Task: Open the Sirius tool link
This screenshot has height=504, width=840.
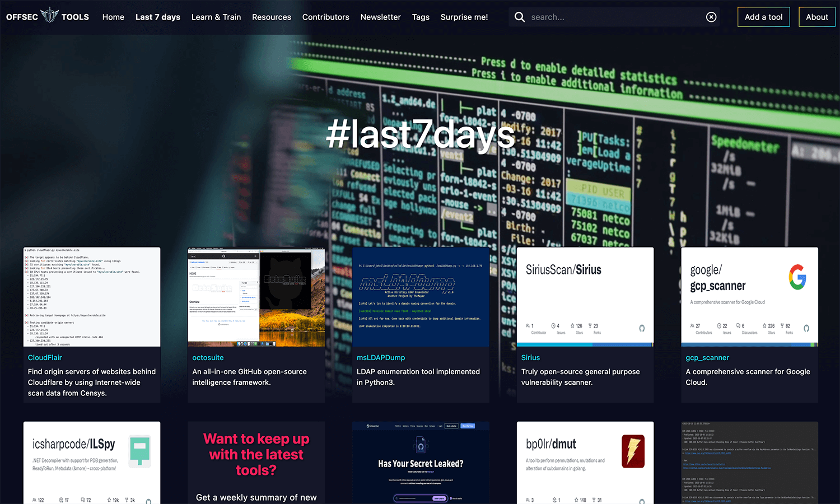Action: coord(530,357)
